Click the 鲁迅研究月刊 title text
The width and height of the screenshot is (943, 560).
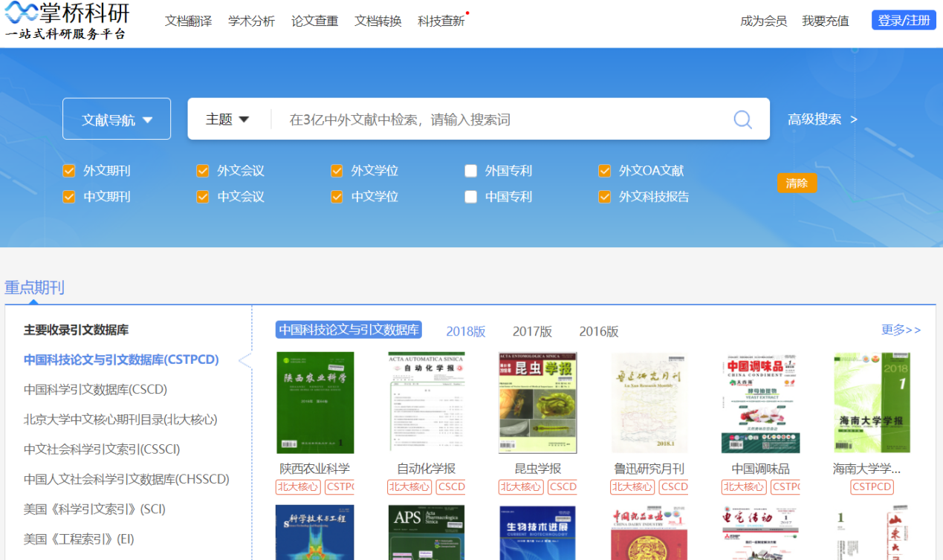point(649,469)
